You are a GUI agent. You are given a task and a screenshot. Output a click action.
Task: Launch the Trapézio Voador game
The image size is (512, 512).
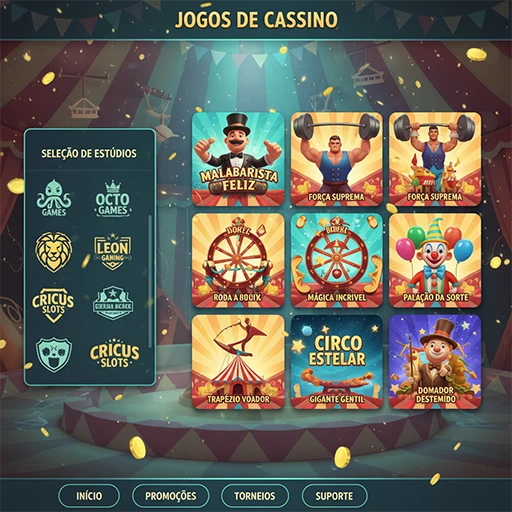tap(238, 362)
